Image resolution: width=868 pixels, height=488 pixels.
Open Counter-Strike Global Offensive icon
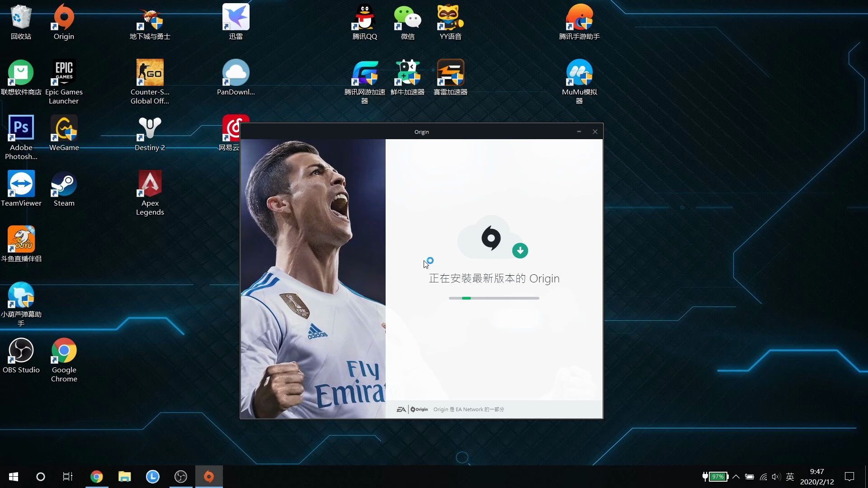click(150, 73)
